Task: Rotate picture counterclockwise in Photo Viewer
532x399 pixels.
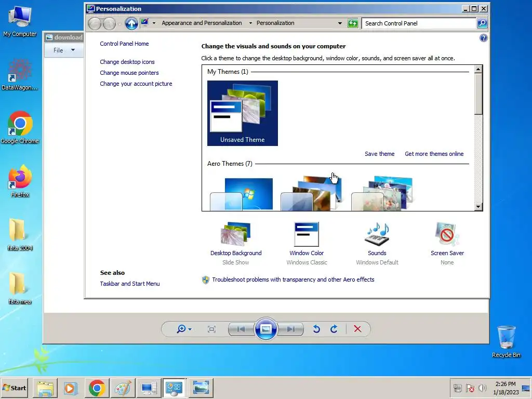Action: (x=316, y=329)
